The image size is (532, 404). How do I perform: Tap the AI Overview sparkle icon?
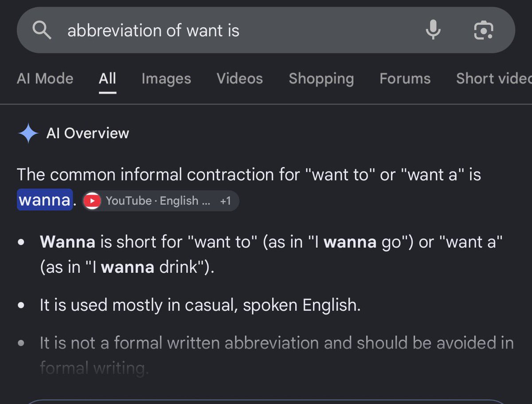(28, 133)
